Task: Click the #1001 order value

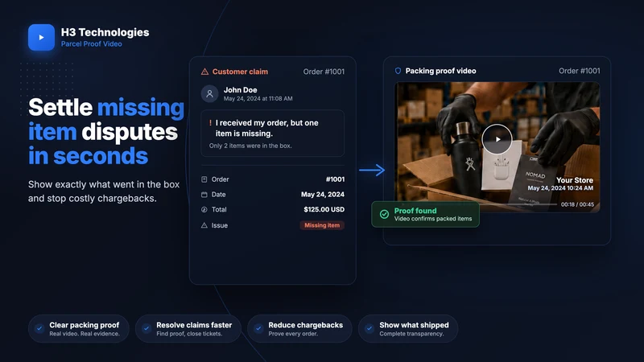Action: click(x=335, y=179)
